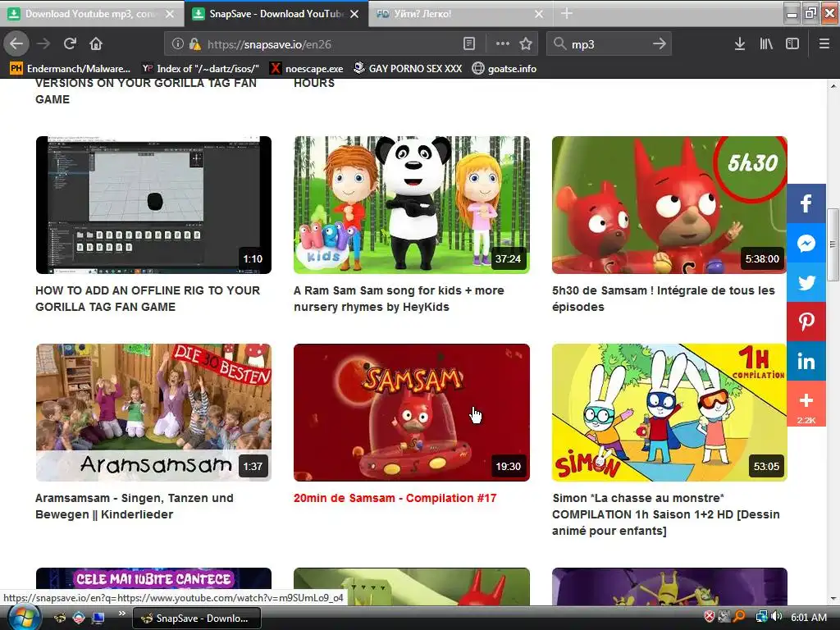Share on LinkedIn sidebar icon

tap(806, 362)
